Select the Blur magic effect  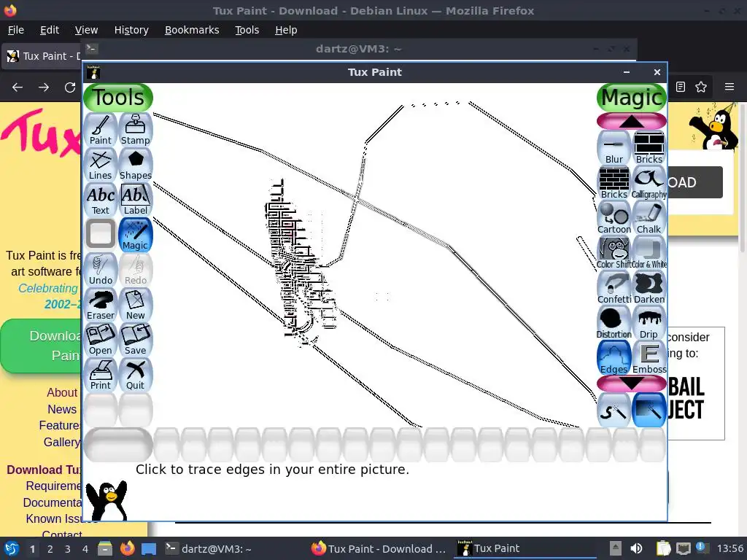pos(614,148)
